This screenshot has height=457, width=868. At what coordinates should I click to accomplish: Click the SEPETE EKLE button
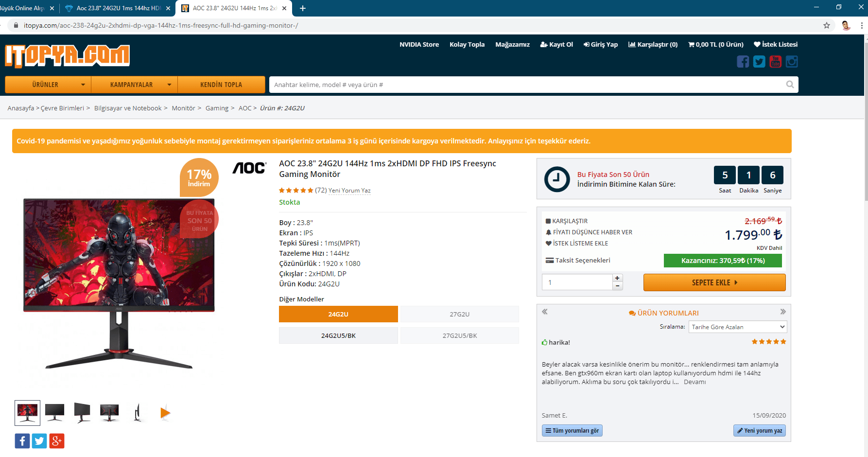714,282
